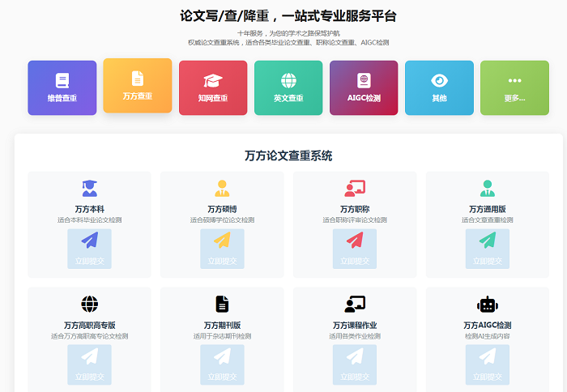Screen dimensions: 567x392
Task: Open the 更多... green category card
Action: [x=515, y=87]
